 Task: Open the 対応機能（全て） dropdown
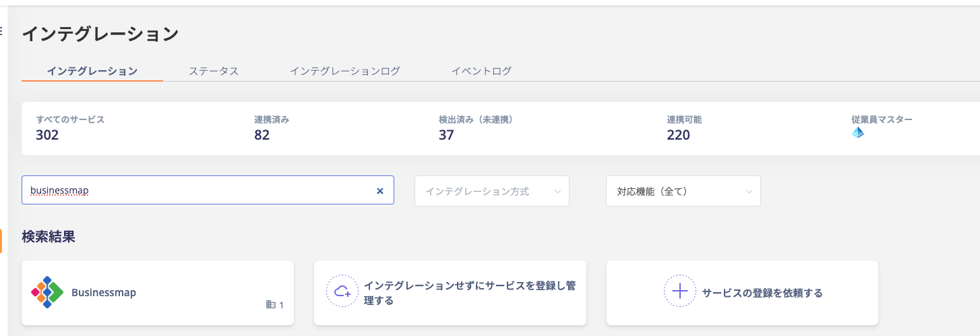click(x=683, y=191)
